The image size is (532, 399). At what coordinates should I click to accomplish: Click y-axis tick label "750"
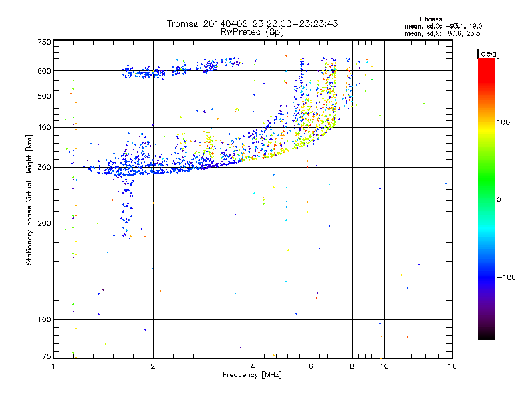pyautogui.click(x=45, y=42)
